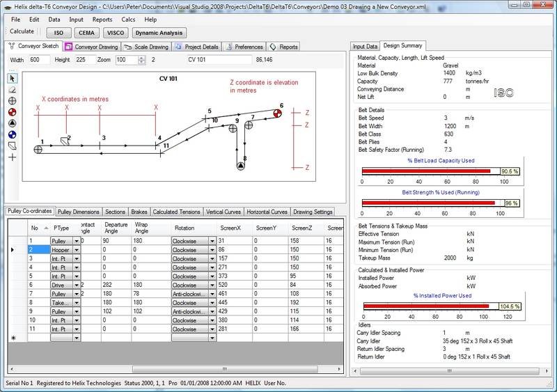Image resolution: width=557 pixels, height=392 pixels.
Task: Click the sketch Height input field
Action: tap(84, 60)
